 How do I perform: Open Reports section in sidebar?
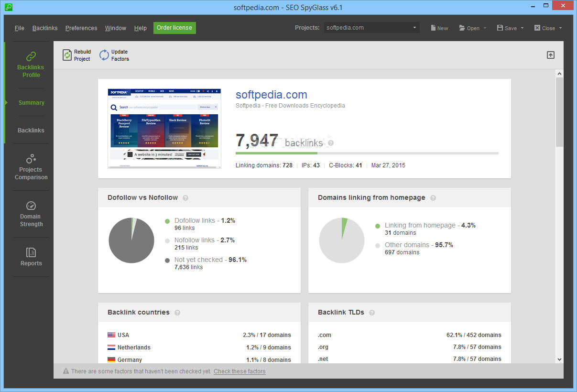pyautogui.click(x=31, y=257)
